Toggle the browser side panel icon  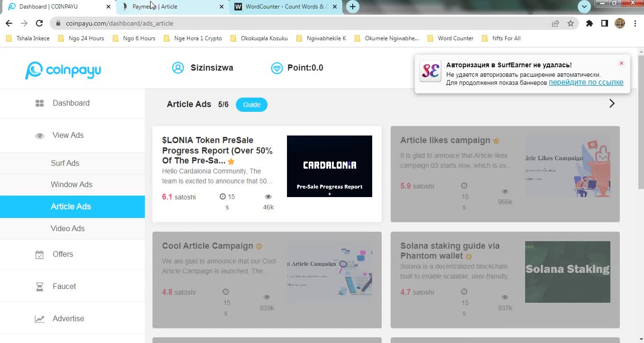click(x=605, y=23)
